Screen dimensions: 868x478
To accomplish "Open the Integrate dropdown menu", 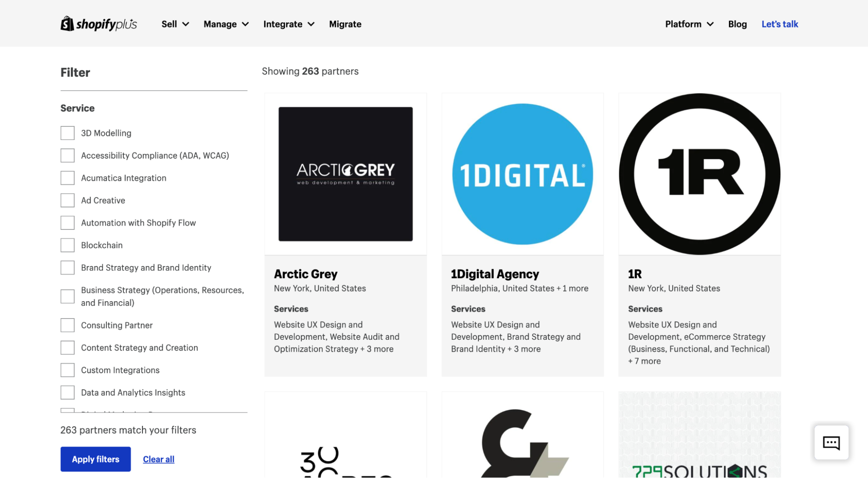I will 288,23.
